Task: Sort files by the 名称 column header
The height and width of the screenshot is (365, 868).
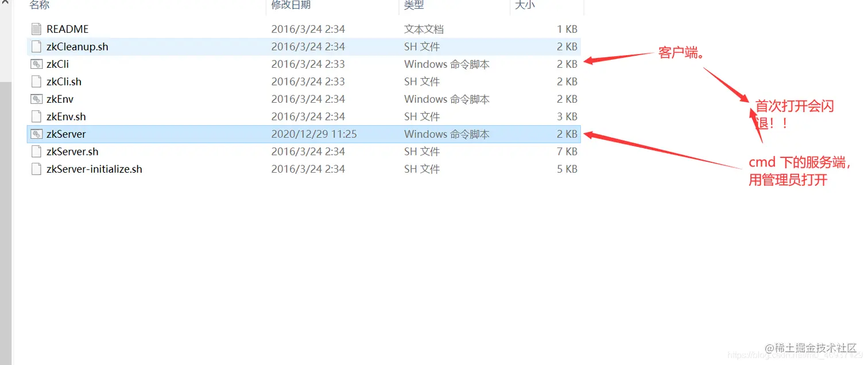Action: point(39,5)
